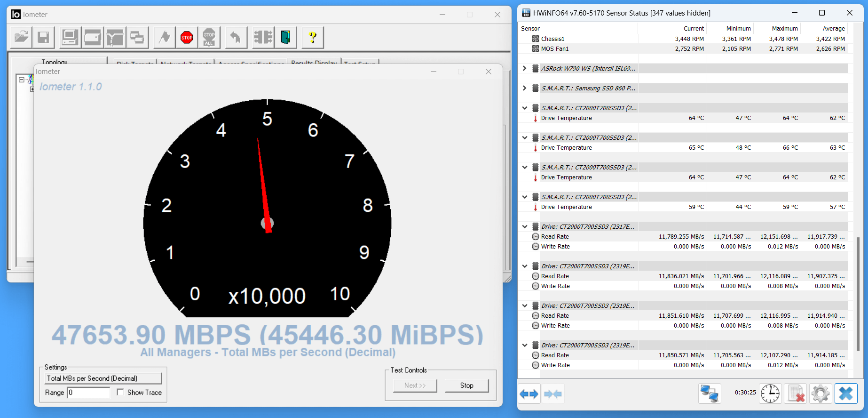Click HWiNFO collapse columns inward arrows button

pos(552,394)
